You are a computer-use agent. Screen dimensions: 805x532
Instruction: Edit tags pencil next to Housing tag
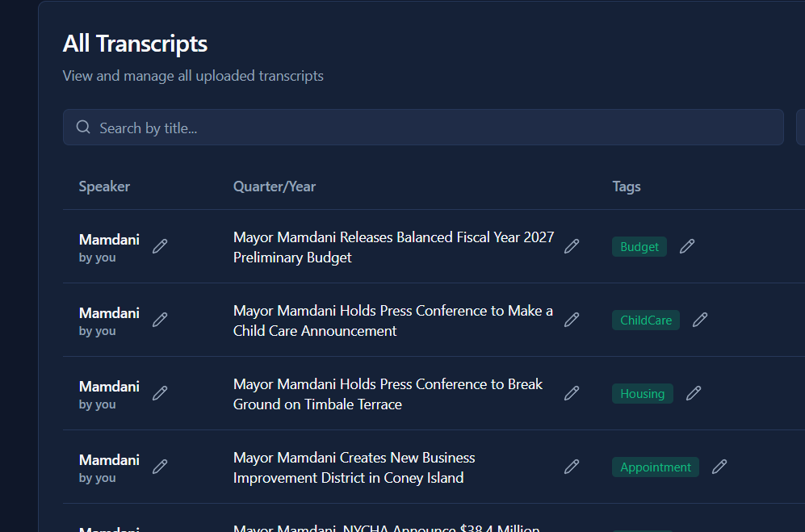[693, 393]
